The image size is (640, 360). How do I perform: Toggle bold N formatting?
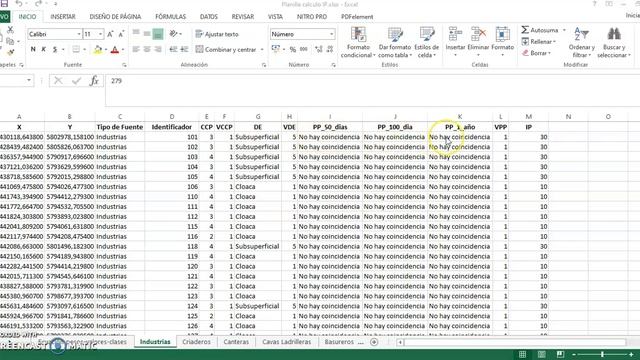[x=33, y=49]
